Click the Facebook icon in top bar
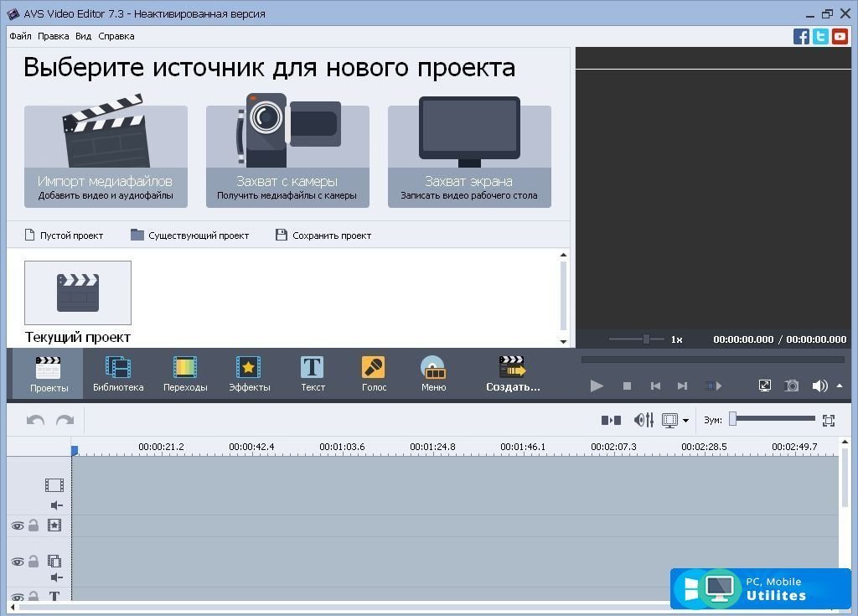This screenshot has width=858, height=616. tap(801, 36)
